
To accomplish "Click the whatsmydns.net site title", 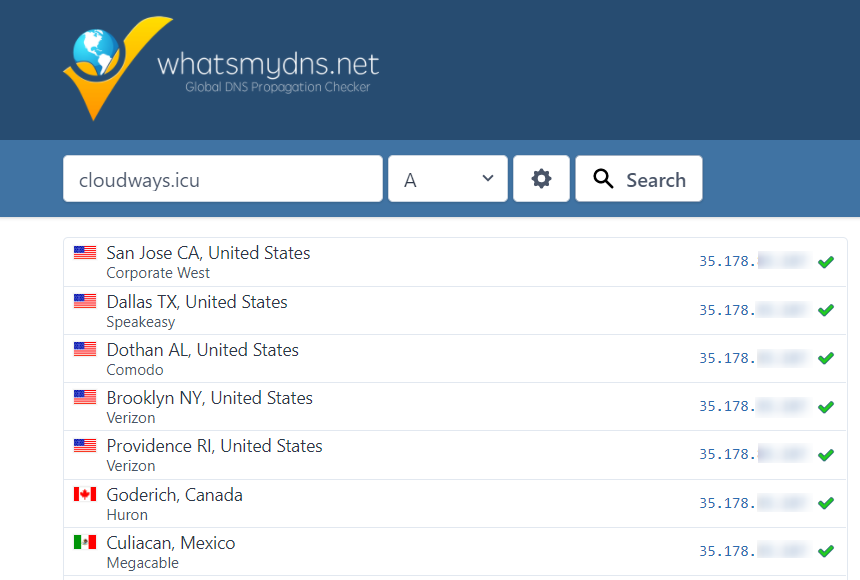I will tap(268, 64).
